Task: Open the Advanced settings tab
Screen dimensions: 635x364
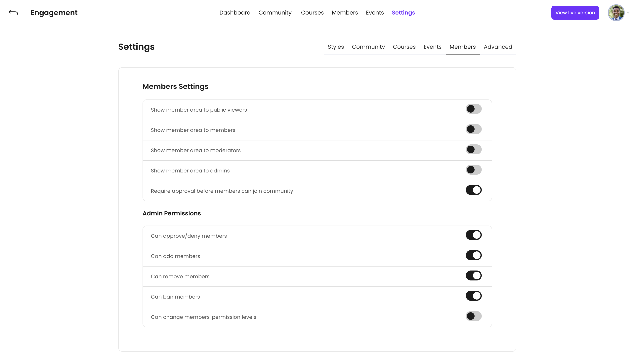Action: coord(498,47)
